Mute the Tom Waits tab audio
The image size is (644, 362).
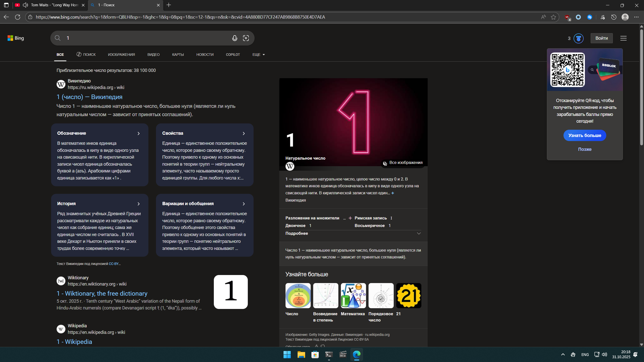pyautogui.click(x=25, y=5)
